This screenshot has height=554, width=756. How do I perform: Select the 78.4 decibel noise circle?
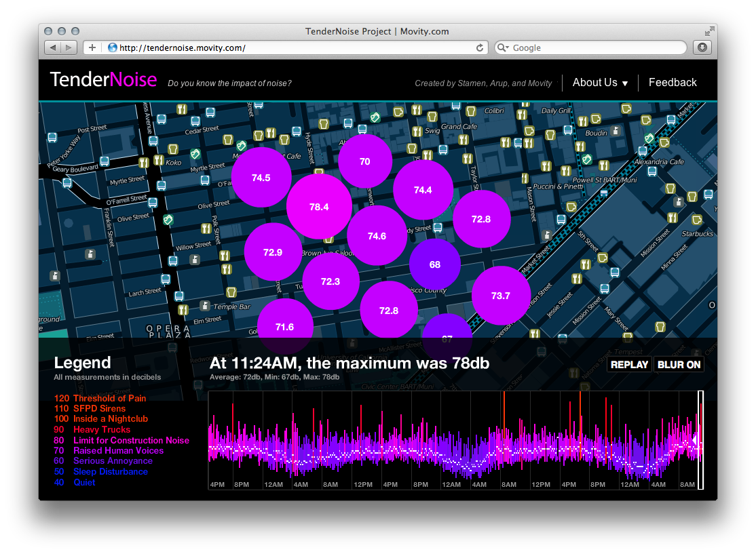pos(319,207)
